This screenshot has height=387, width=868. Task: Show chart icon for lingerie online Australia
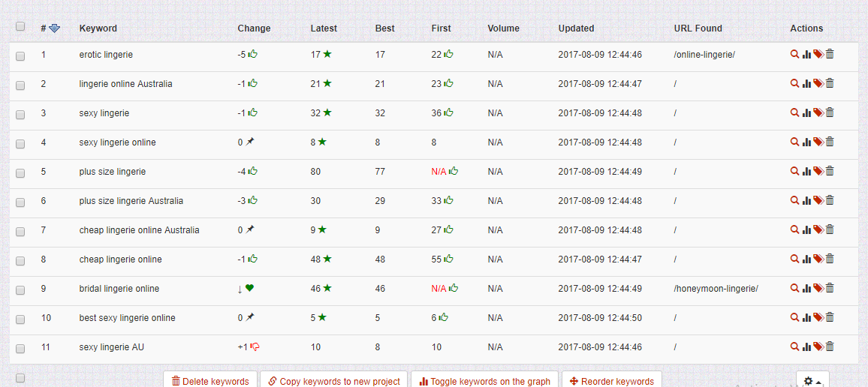tap(806, 83)
